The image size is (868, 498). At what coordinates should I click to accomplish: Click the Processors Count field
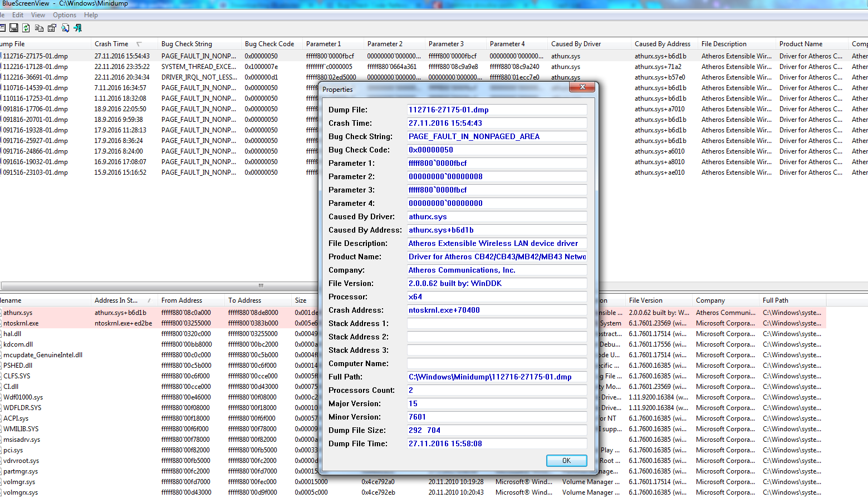coord(497,390)
